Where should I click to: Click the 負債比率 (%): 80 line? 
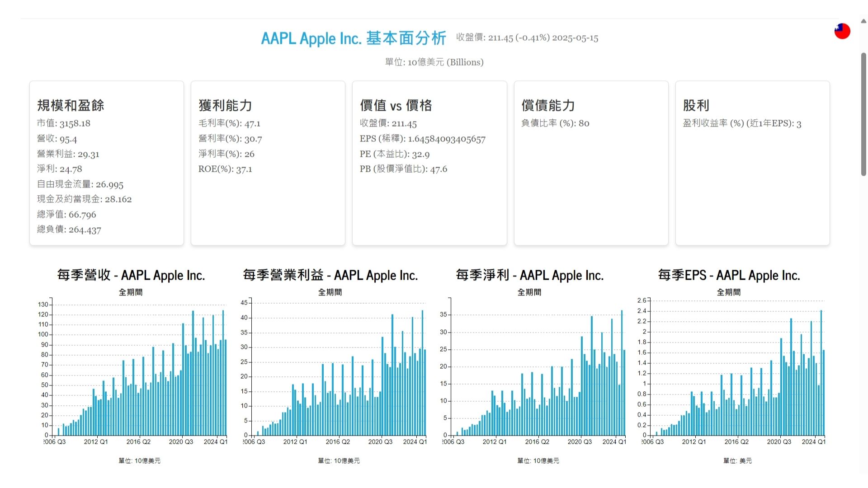click(x=555, y=123)
